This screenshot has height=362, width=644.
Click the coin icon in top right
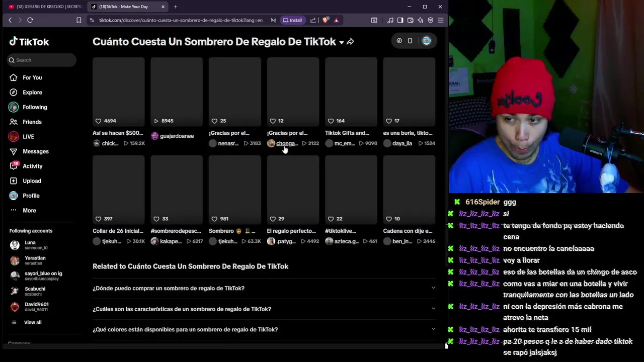399,41
